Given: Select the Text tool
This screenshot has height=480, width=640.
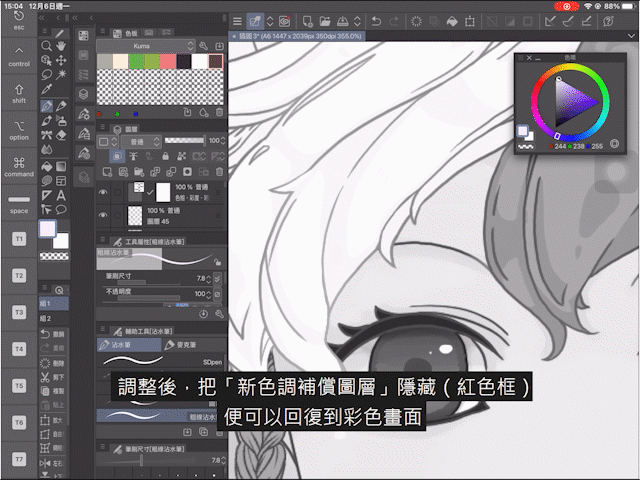Looking at the screenshot, I should point(61,196).
